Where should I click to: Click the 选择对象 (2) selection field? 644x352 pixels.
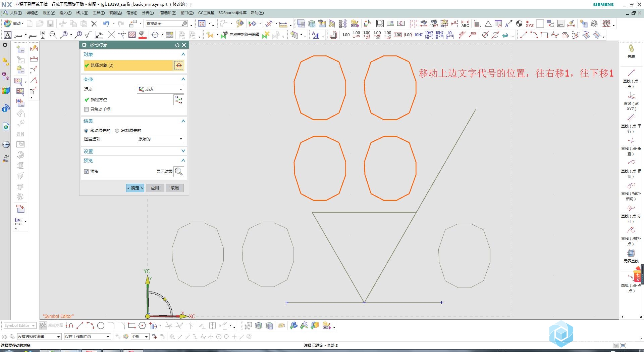[x=128, y=65]
